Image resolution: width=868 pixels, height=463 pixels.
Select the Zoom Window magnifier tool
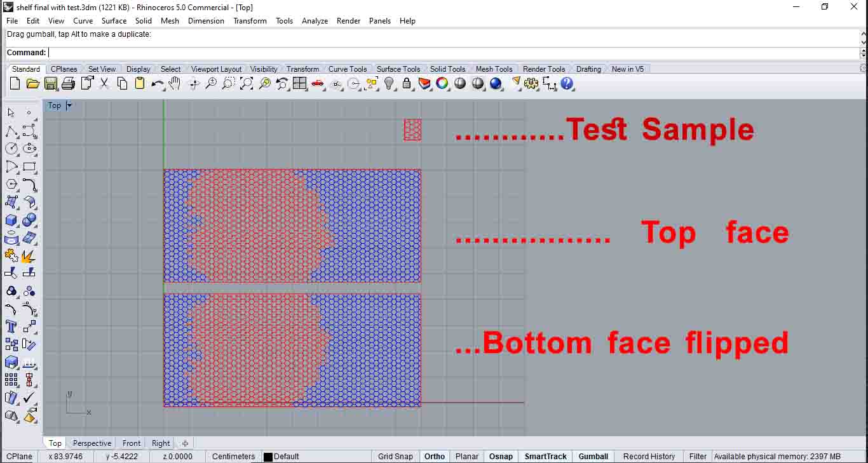pyautogui.click(x=229, y=83)
